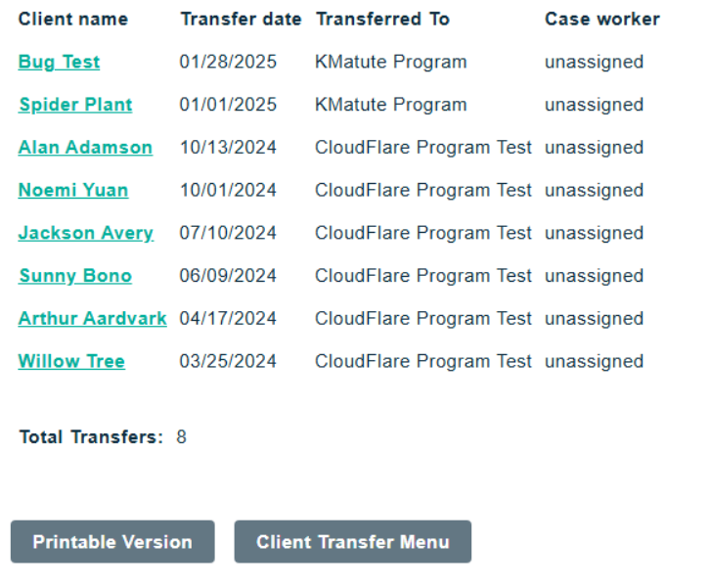710x588 pixels.
Task: Click the Client name column header
Action: (x=73, y=19)
